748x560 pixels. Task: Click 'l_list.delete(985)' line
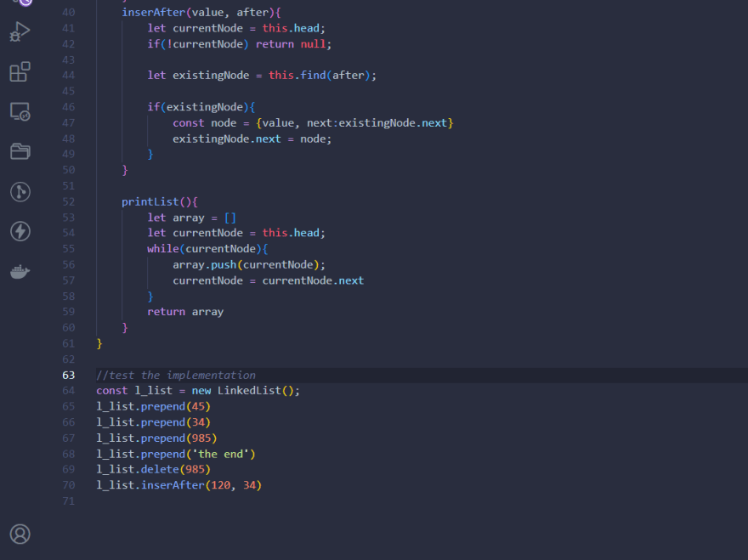tap(153, 469)
